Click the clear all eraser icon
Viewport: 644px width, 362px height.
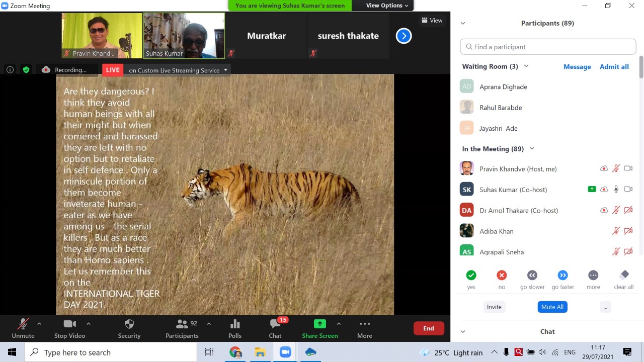tap(624, 275)
